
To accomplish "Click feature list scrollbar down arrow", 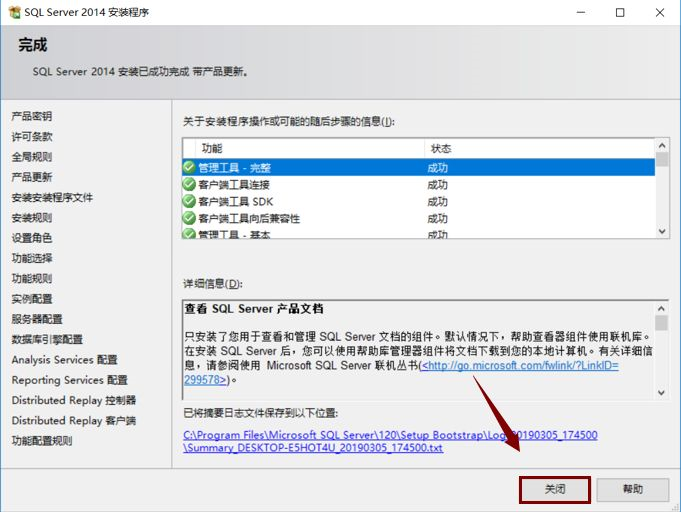I will click(x=662, y=231).
